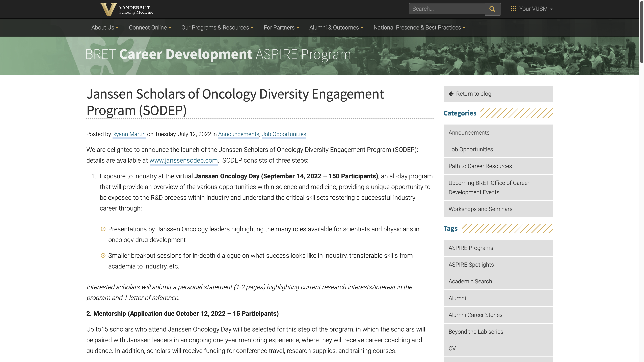The height and width of the screenshot is (362, 644).
Task: Select the Job Opportunities category in sidebar
Action: point(498,149)
